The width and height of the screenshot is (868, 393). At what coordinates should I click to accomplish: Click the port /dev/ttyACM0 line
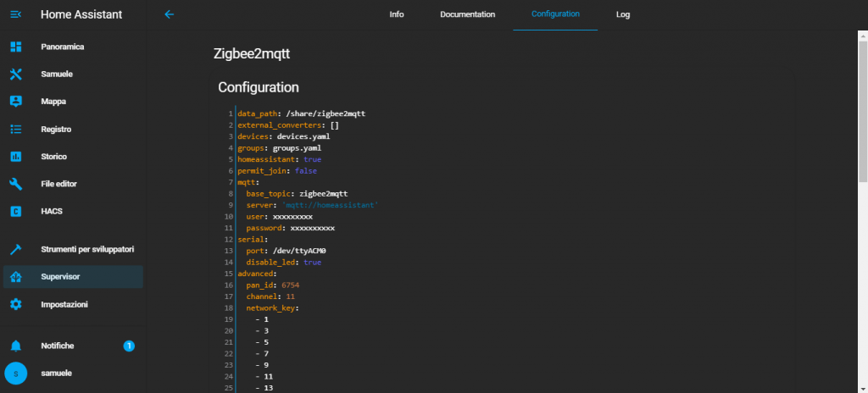286,251
